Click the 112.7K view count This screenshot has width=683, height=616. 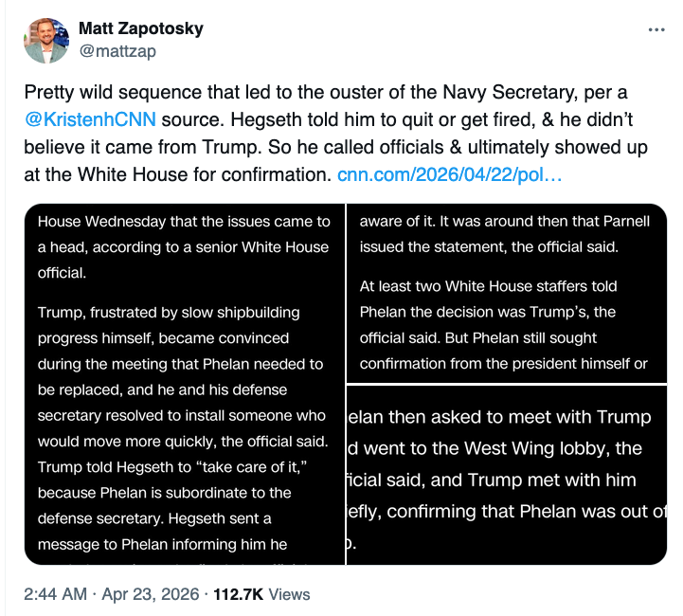click(239, 594)
